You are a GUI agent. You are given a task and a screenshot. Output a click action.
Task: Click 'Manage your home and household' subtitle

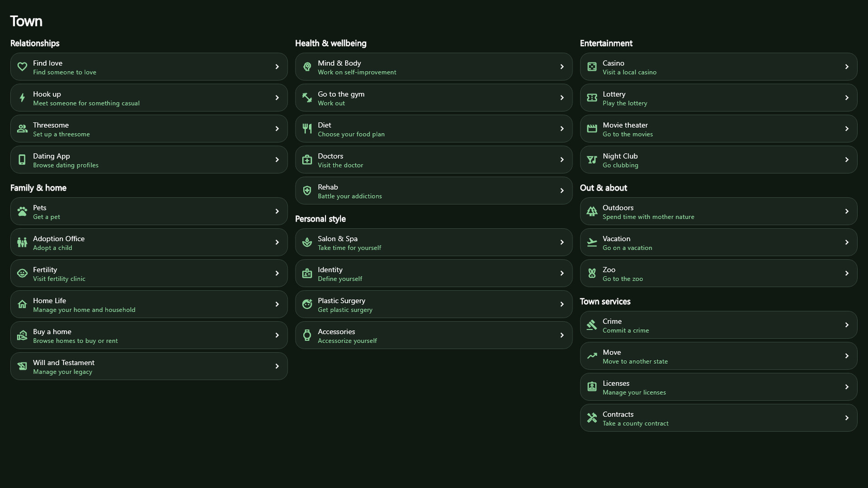84,310
